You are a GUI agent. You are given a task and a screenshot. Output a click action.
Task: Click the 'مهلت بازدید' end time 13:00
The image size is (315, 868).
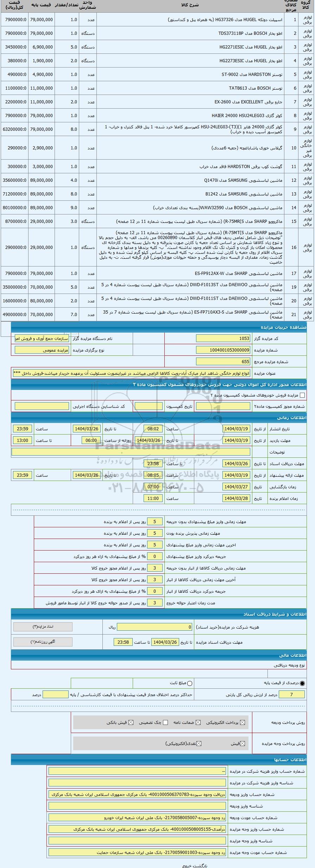[23, 441]
